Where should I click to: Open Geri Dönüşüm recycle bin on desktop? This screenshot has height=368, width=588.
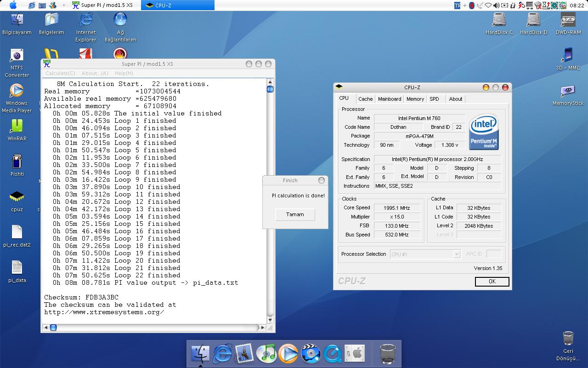[568, 346]
